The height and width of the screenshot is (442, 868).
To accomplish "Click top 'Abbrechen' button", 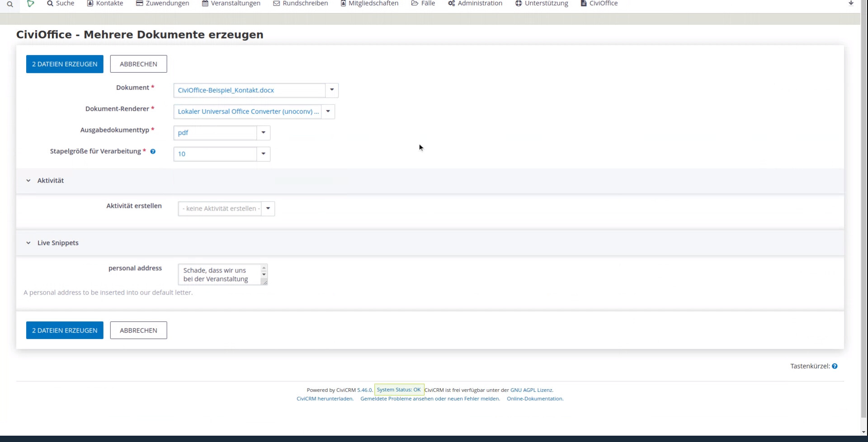I will click(x=138, y=64).
